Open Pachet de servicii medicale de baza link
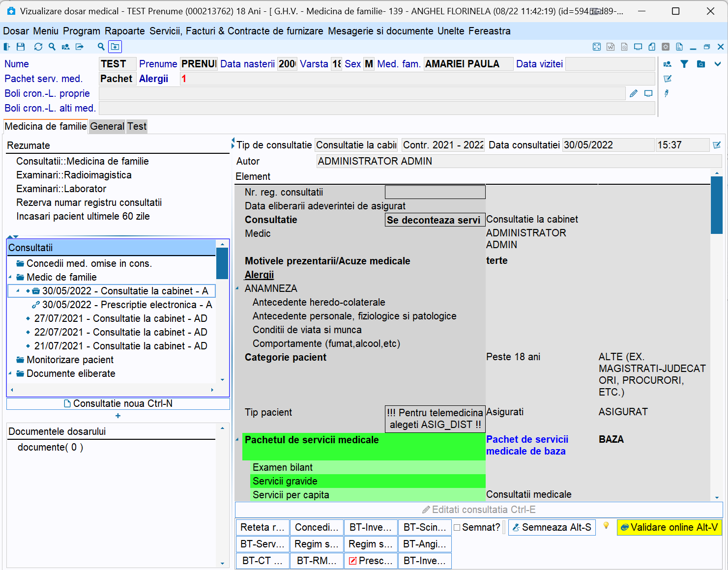 point(527,445)
